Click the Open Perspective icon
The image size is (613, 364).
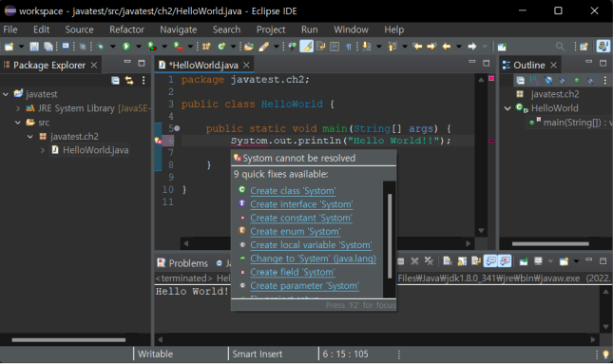coord(584,47)
